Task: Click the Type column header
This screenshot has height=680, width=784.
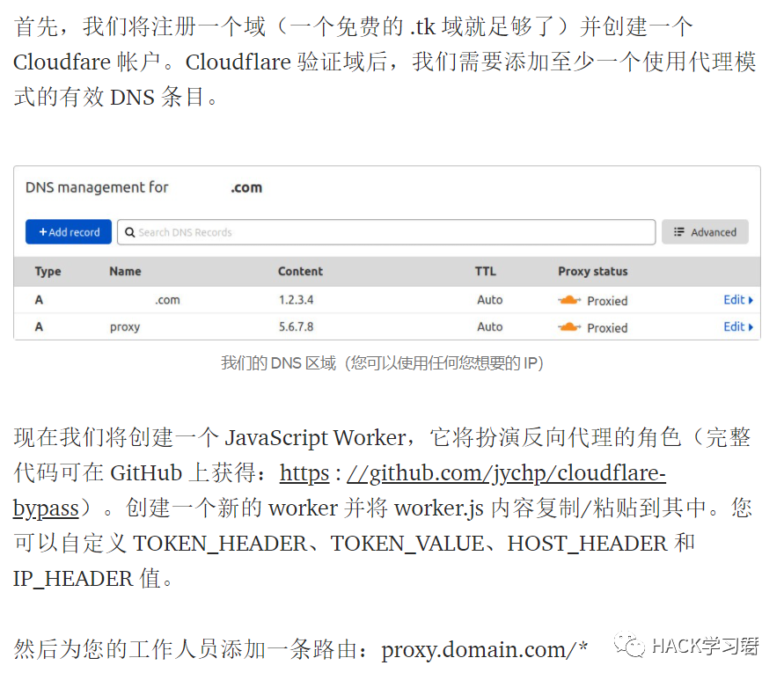Action: pyautogui.click(x=48, y=272)
